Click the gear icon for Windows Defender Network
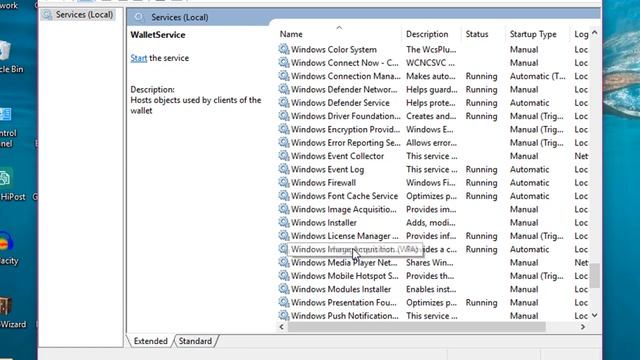The image size is (640, 360). pos(284,89)
